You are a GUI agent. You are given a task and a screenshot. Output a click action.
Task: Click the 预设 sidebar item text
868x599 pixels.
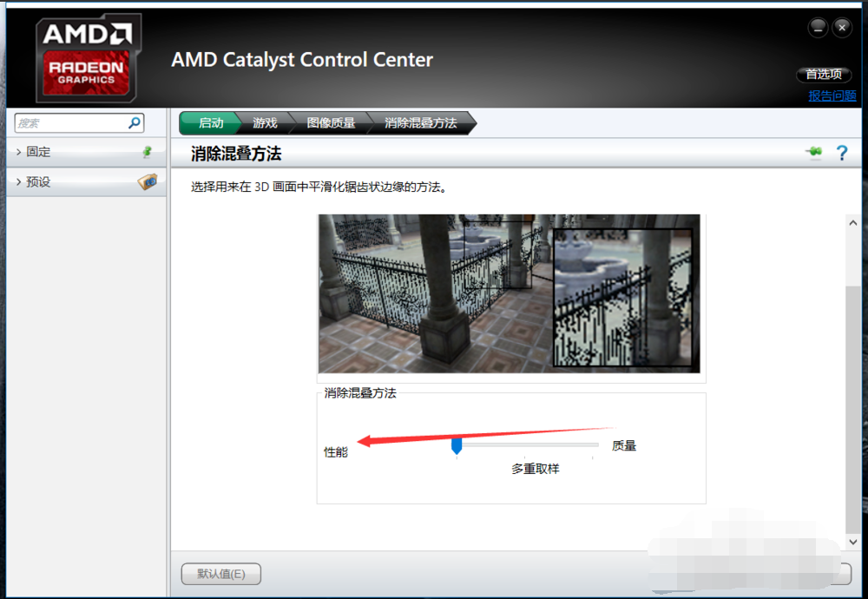click(x=38, y=181)
